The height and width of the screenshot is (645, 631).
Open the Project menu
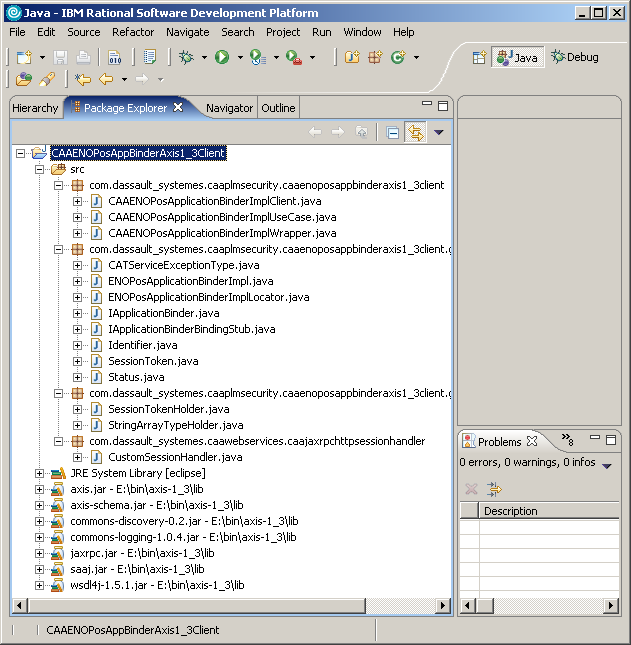[283, 32]
